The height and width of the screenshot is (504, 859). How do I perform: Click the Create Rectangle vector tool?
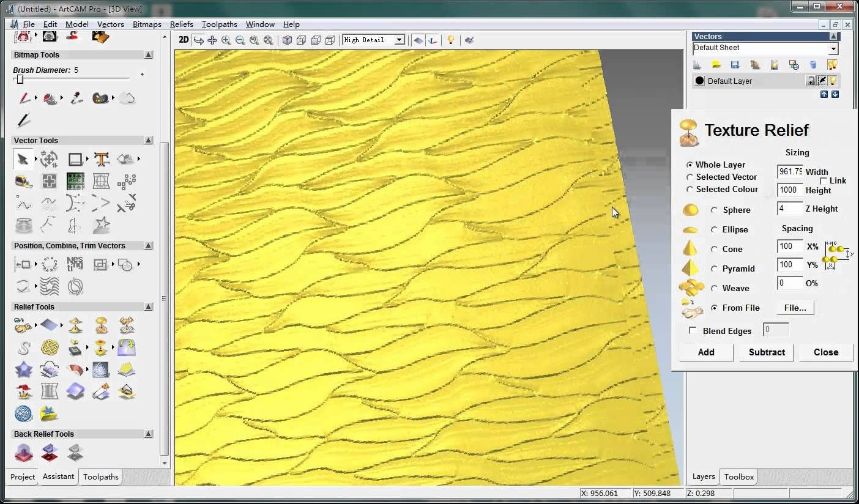75,160
